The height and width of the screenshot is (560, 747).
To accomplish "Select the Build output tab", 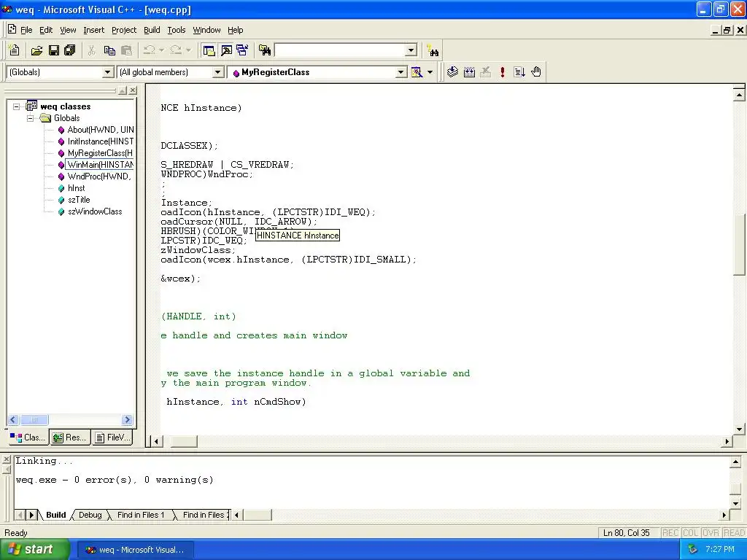I will [x=55, y=515].
